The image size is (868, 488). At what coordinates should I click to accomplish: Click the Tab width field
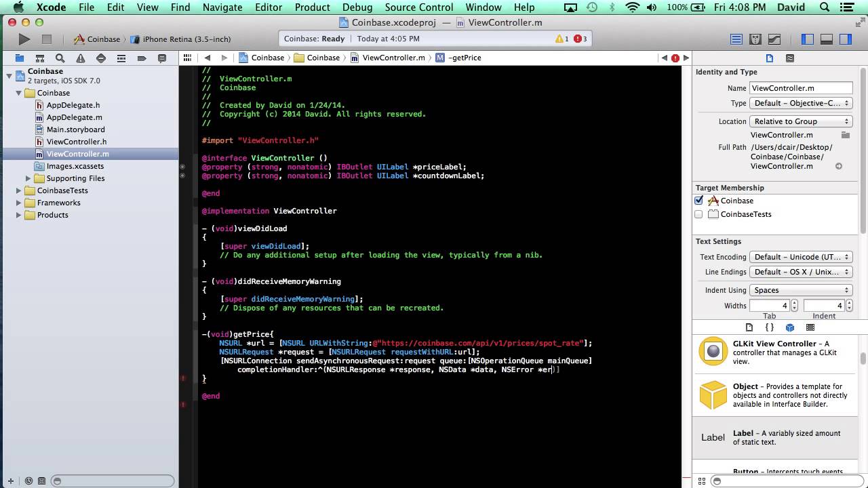tap(769, 306)
